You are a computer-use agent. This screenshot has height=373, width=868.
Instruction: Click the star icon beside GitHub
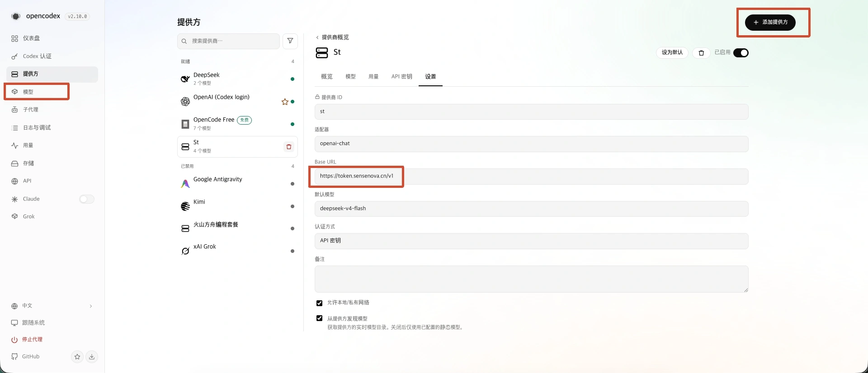[x=77, y=357]
